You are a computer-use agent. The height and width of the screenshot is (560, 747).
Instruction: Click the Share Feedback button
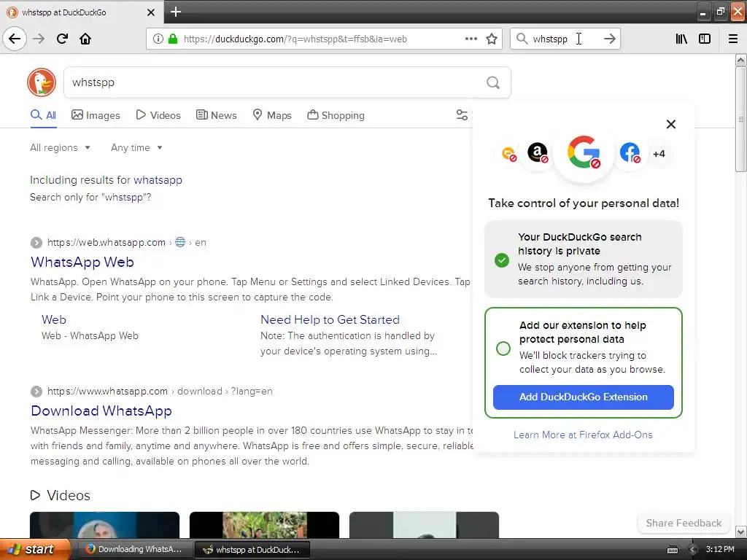[684, 523]
